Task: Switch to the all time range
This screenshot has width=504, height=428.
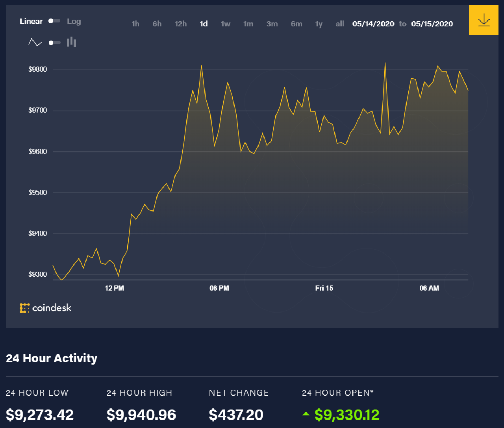Action: click(x=340, y=24)
